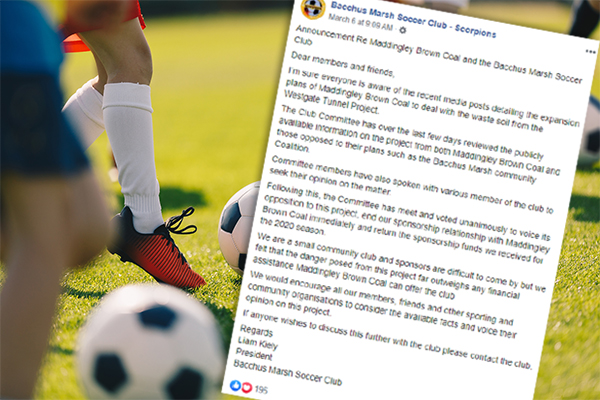This screenshot has height=400, width=600.
Task: Select the Announcement Re Maddingley Brown Coal heading
Action: click(438, 54)
